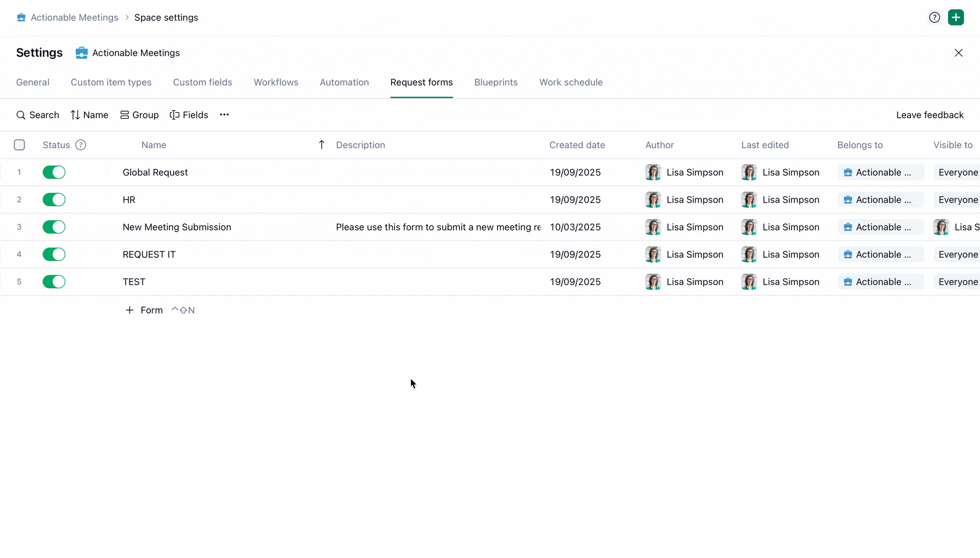Open the Name sort dropdown
980x558 pixels.
pos(89,115)
